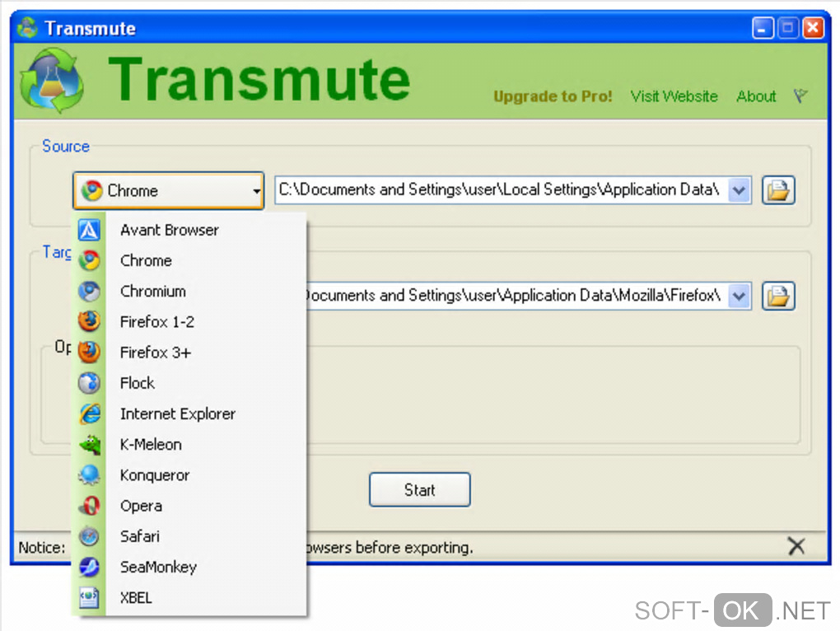Pick XBEL in the browser list
840x631 pixels.
tap(189, 597)
